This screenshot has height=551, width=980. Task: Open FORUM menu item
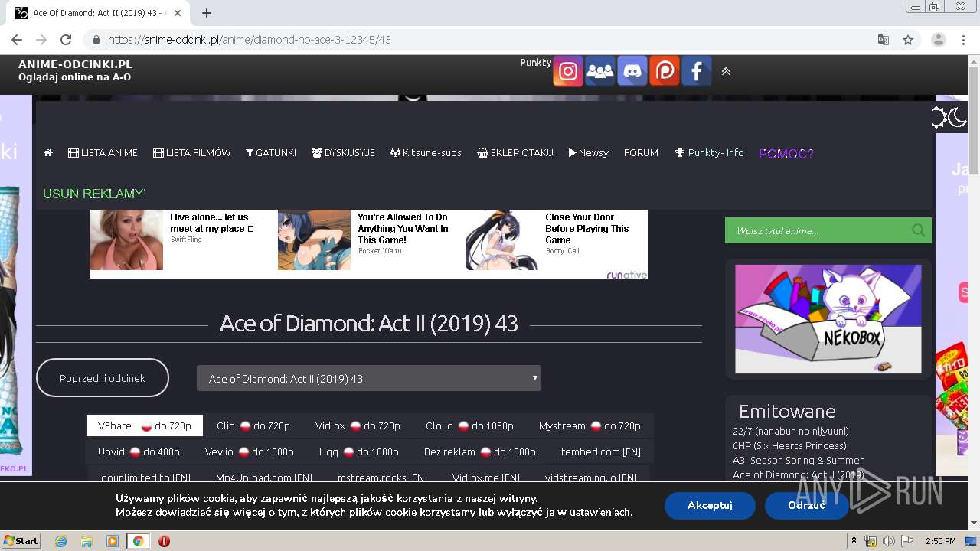(x=641, y=153)
